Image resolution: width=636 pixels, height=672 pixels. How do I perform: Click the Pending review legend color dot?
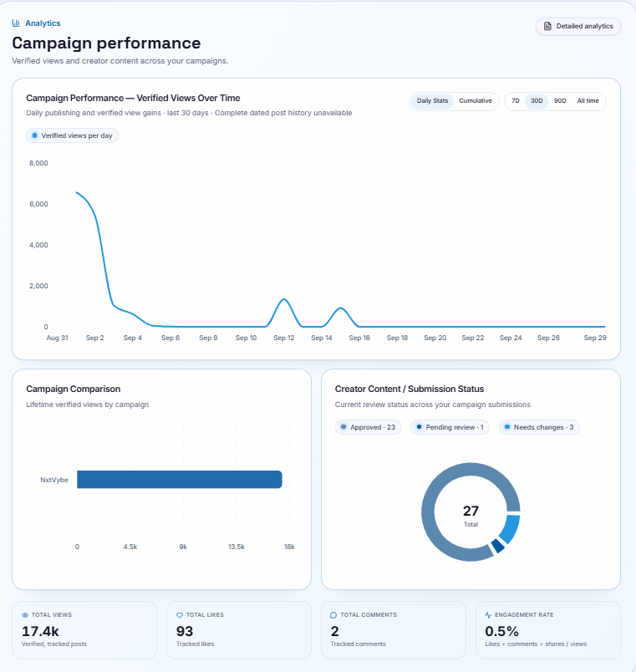click(419, 427)
